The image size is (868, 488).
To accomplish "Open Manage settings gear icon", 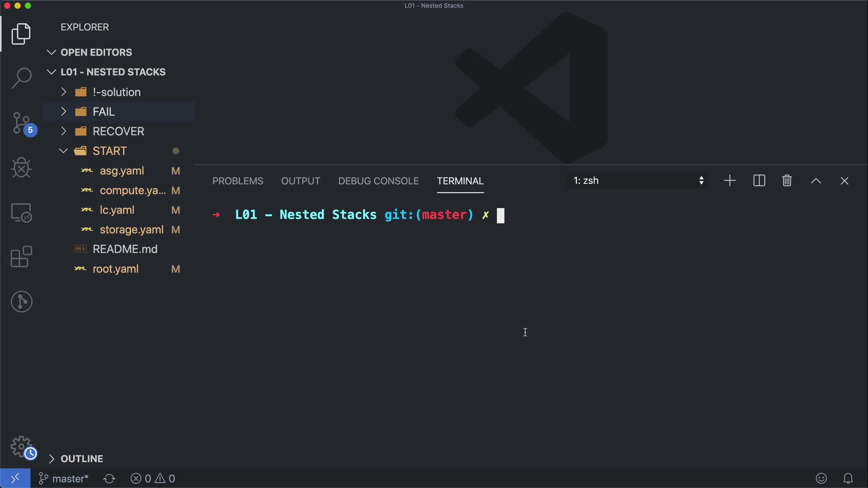I will coord(21,447).
